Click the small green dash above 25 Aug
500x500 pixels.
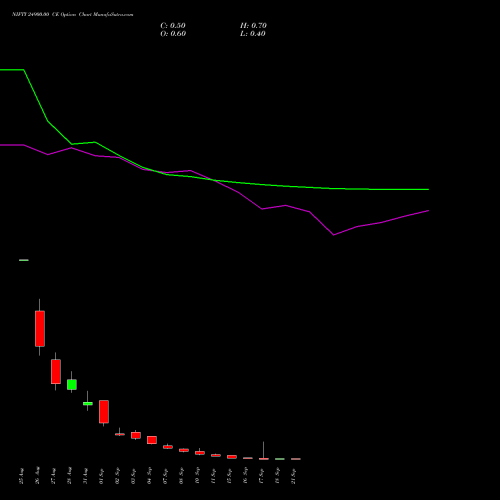(24, 260)
